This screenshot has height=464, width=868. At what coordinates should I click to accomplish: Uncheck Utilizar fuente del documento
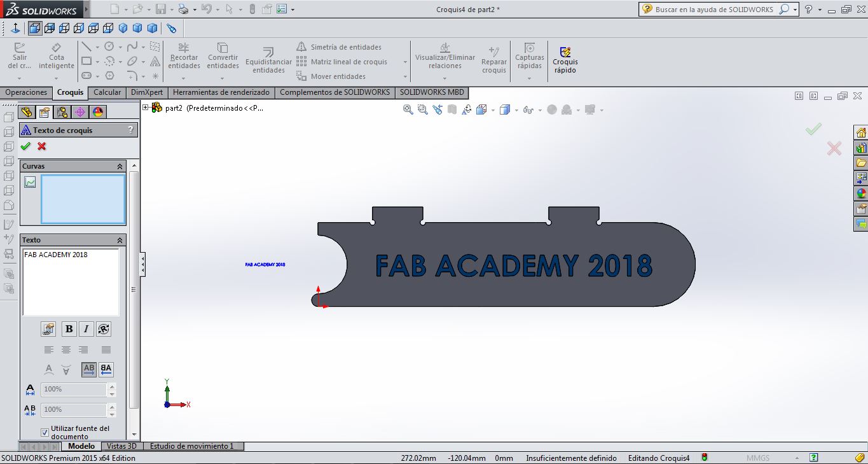pyautogui.click(x=45, y=432)
